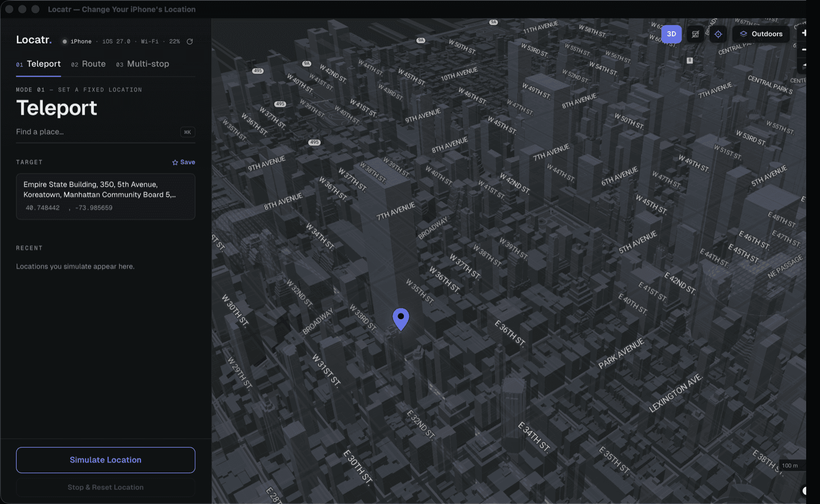Click the iOS 27.0 version label
The width and height of the screenshot is (820, 504).
[116, 41]
